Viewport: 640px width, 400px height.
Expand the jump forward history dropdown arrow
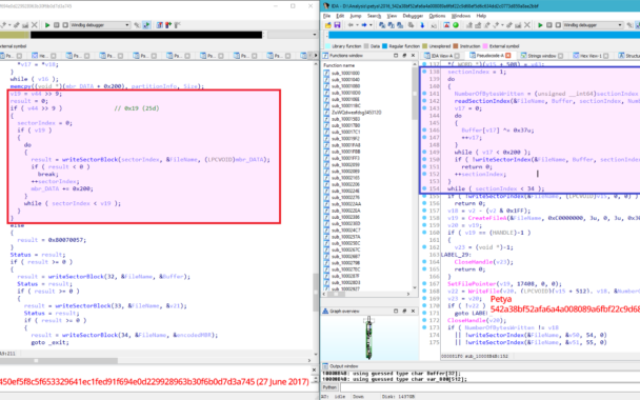coord(371,25)
